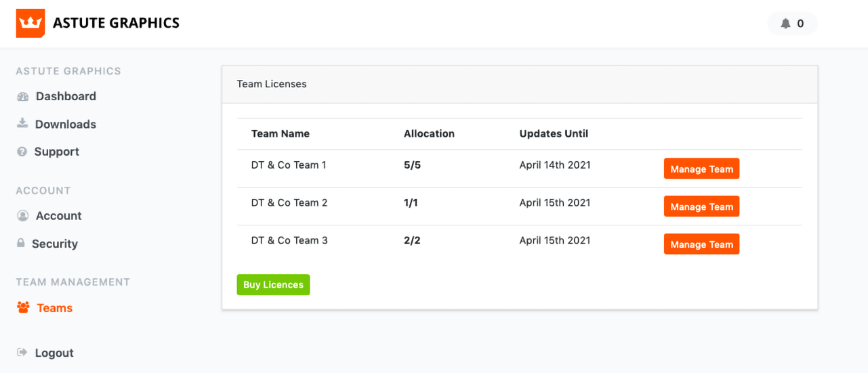This screenshot has width=868, height=373.
Task: Click the Security padlock icon
Action: tap(21, 243)
